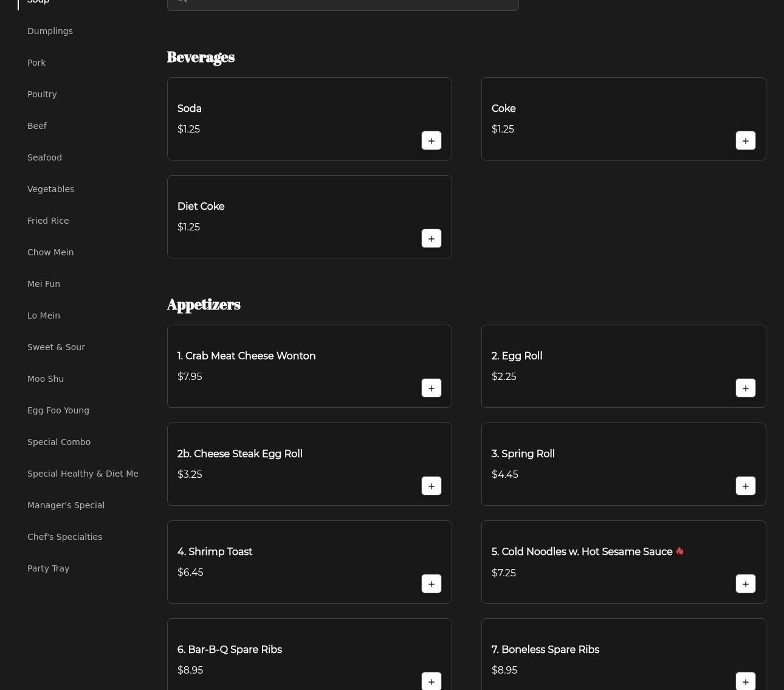Add Cold Noodles with Hot Sesame Sauce

[x=745, y=584]
